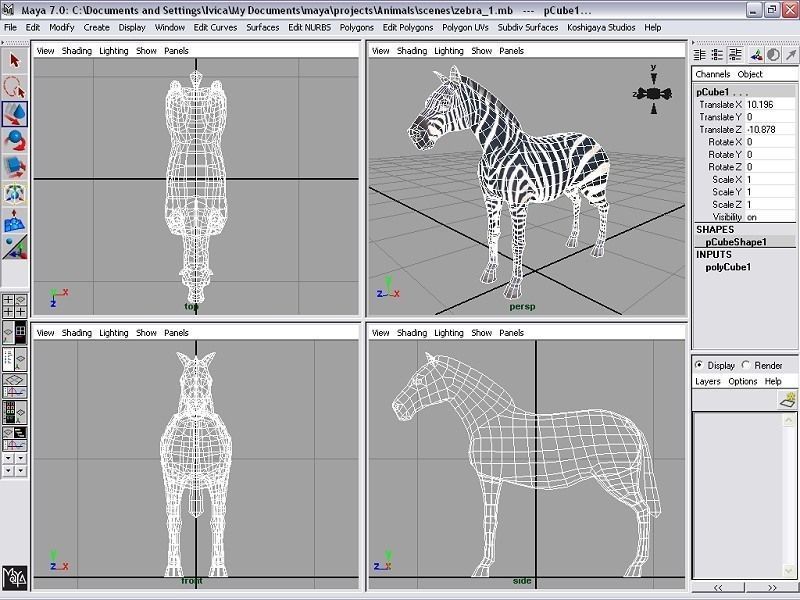Click the layer editor vertical scrollbar
Image resolution: width=800 pixels, height=600 pixels.
(789, 495)
